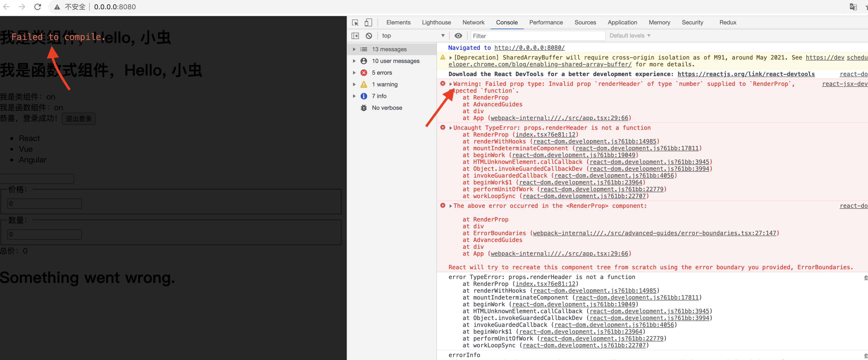
Task: Click the 7 info blue icon
Action: 364,96
